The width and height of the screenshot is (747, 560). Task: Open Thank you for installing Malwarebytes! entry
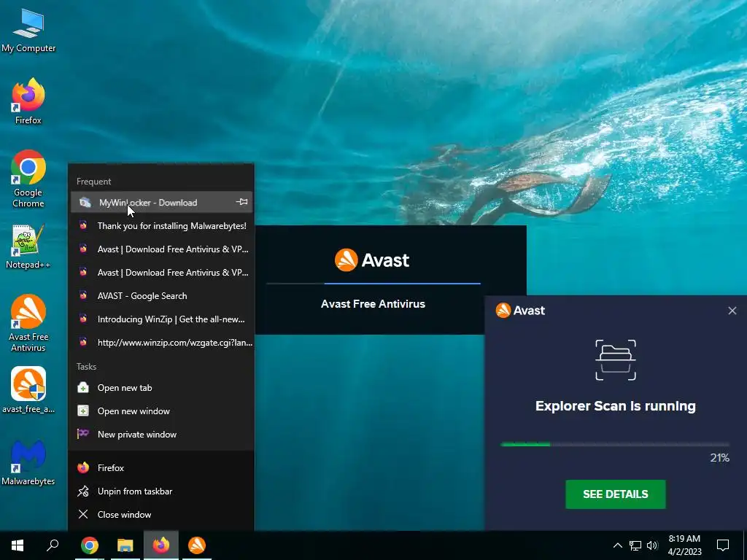[161, 226]
